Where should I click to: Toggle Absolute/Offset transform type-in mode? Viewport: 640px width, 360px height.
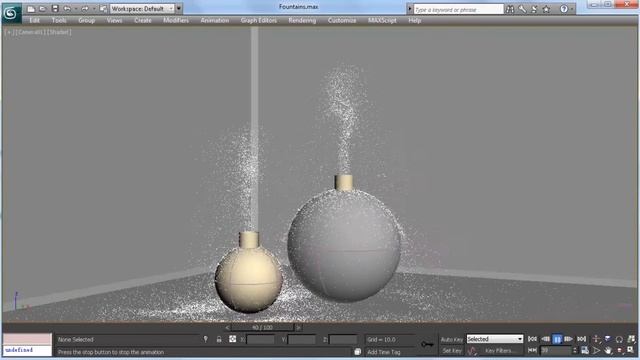[233, 339]
